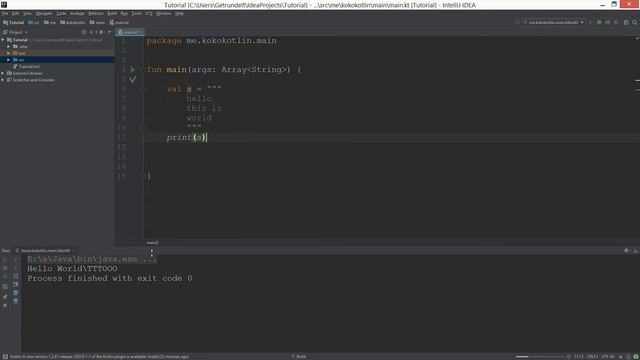Click the Project panel hide icon
The height and width of the screenshot is (360, 640).
(109, 32)
